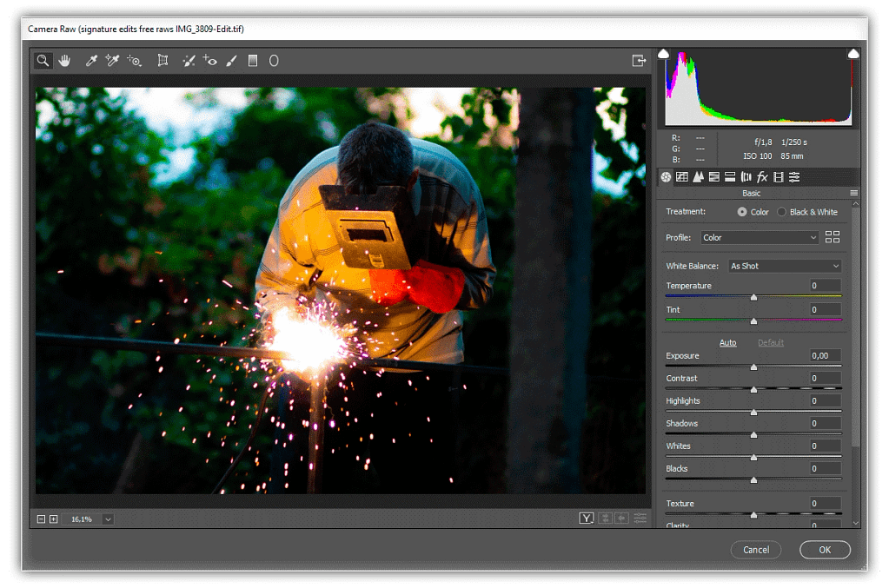Open the Profile dropdown

[x=760, y=238]
